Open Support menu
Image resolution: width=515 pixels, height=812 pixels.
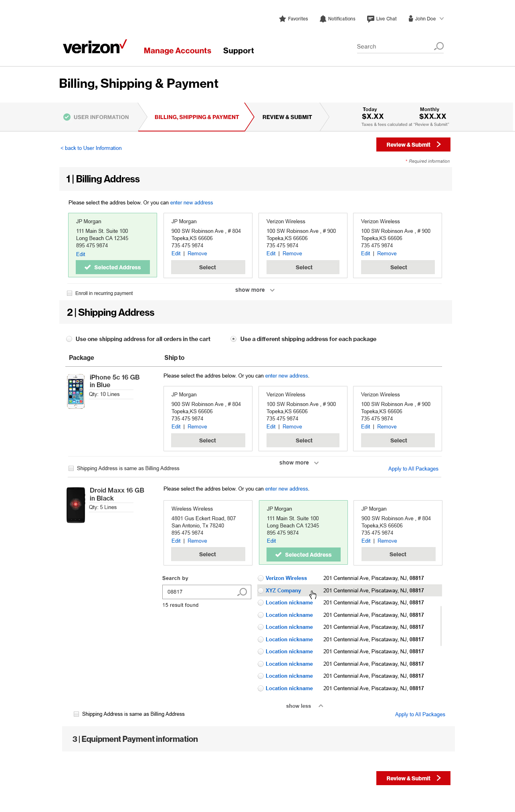(238, 51)
